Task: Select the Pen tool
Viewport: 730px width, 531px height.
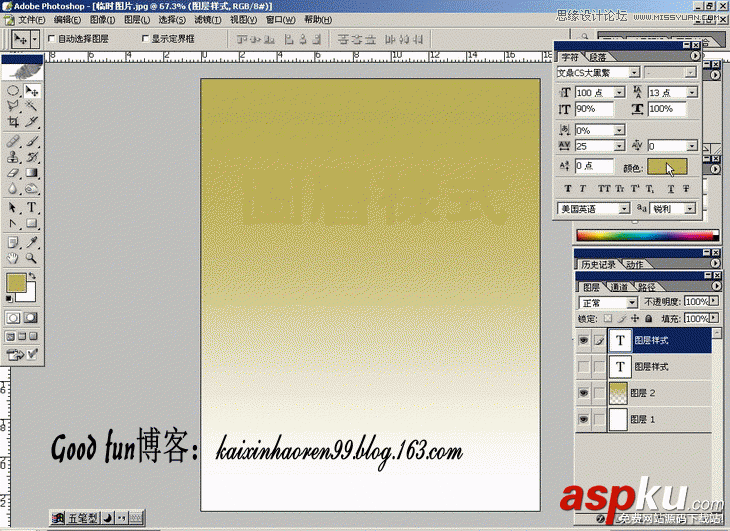Action: (13, 223)
